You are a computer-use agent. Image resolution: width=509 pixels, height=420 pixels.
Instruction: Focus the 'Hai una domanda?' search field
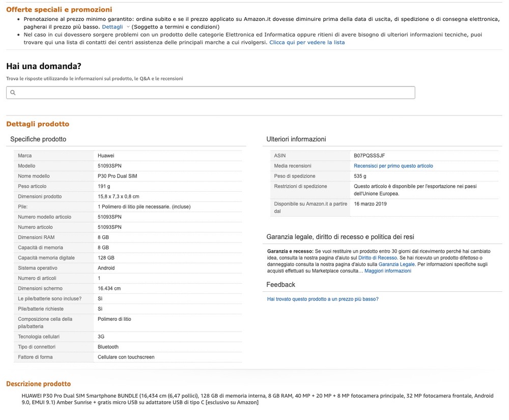(214, 93)
